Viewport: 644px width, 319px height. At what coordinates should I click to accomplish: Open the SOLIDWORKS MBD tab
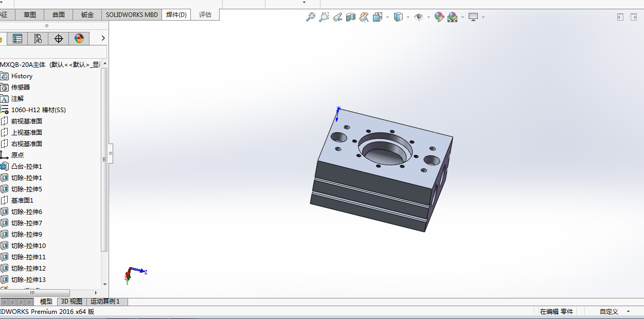132,15
